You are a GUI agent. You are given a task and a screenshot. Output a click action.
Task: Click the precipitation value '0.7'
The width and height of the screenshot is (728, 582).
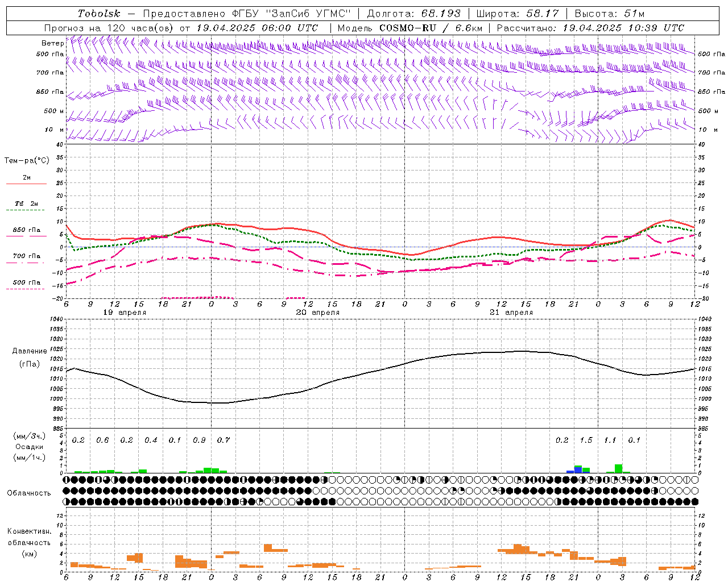(224, 440)
